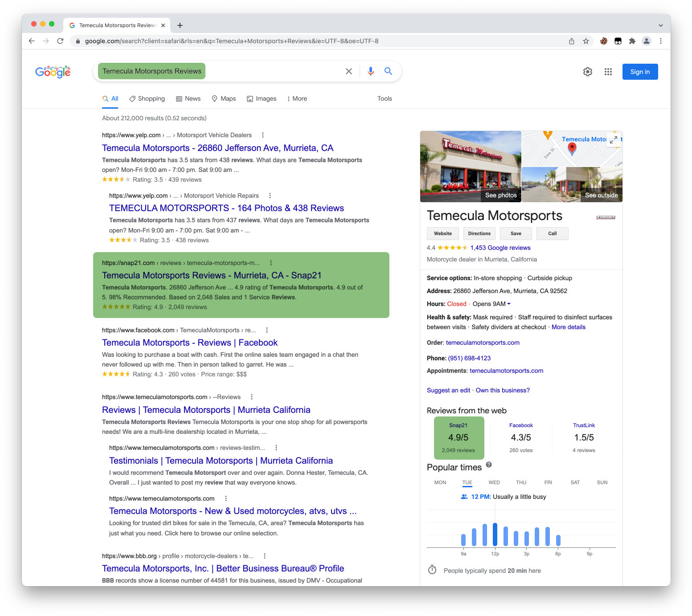The image size is (692, 616).
Task: Go to Google homepage via logo
Action: tap(53, 72)
